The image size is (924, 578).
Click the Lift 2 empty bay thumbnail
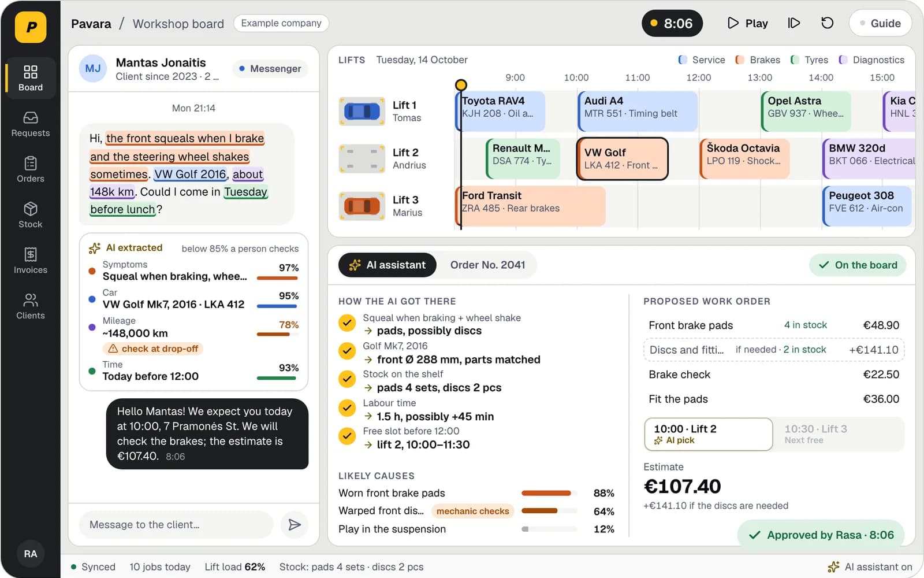tap(362, 158)
